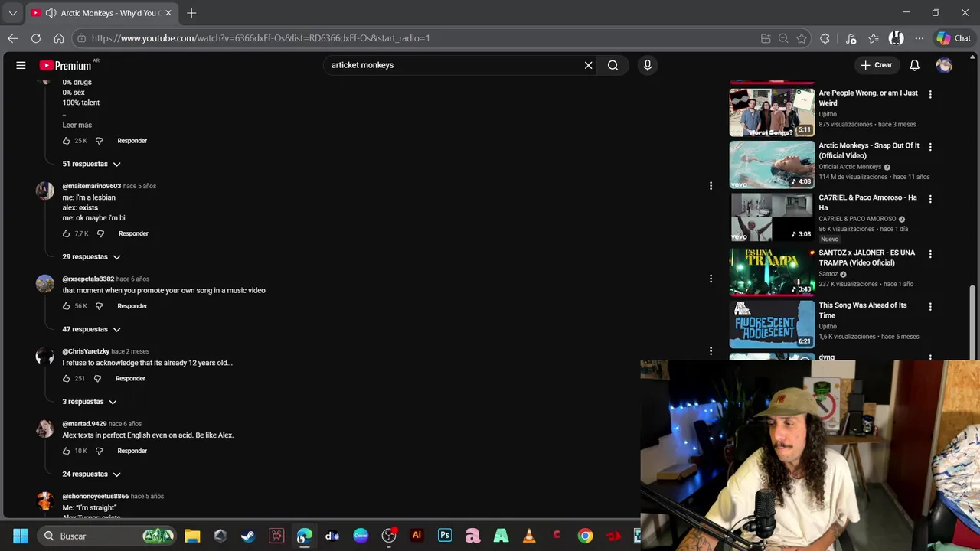Run search with the magnifier button

pyautogui.click(x=612, y=65)
